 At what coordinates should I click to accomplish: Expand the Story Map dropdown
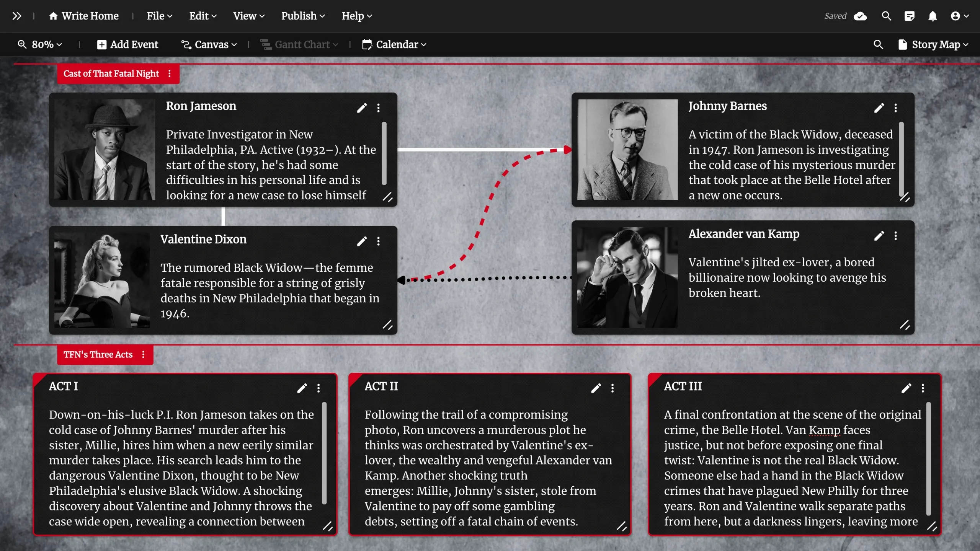tap(933, 45)
